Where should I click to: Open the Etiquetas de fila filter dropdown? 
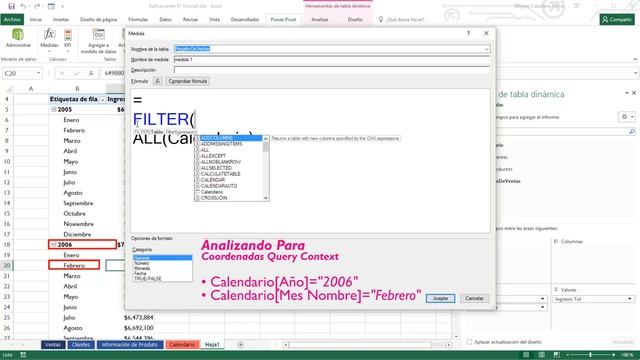[x=102, y=100]
